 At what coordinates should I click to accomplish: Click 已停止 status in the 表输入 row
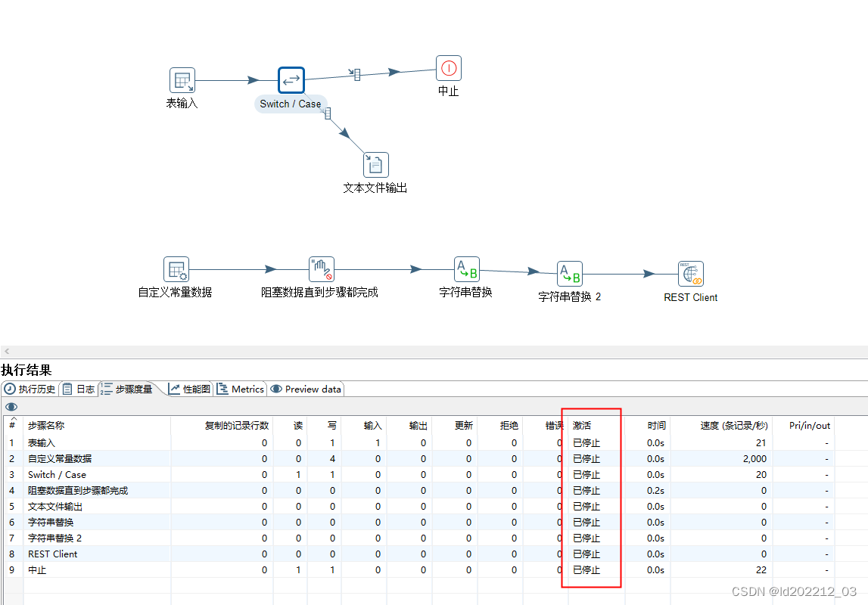point(586,443)
